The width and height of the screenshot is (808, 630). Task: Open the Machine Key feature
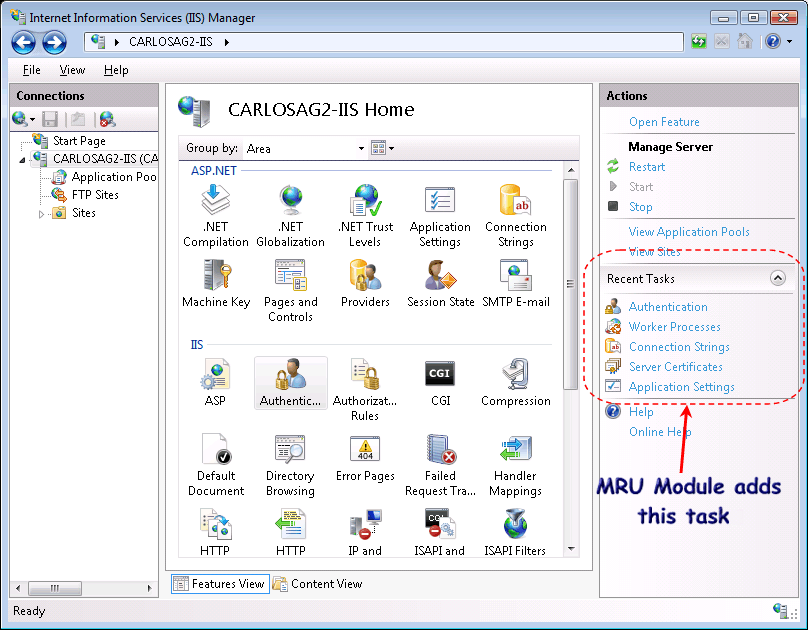pos(216,284)
